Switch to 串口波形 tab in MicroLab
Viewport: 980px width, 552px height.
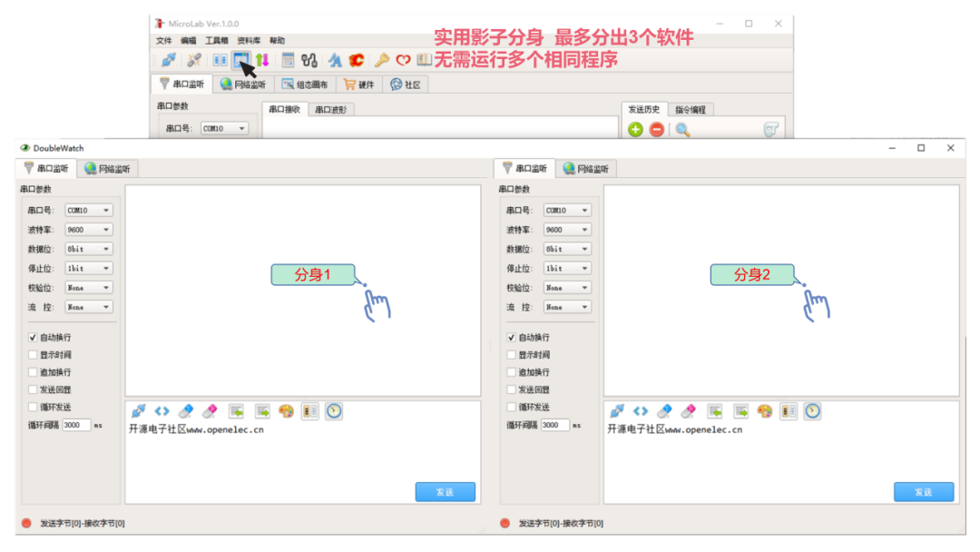pyautogui.click(x=331, y=109)
